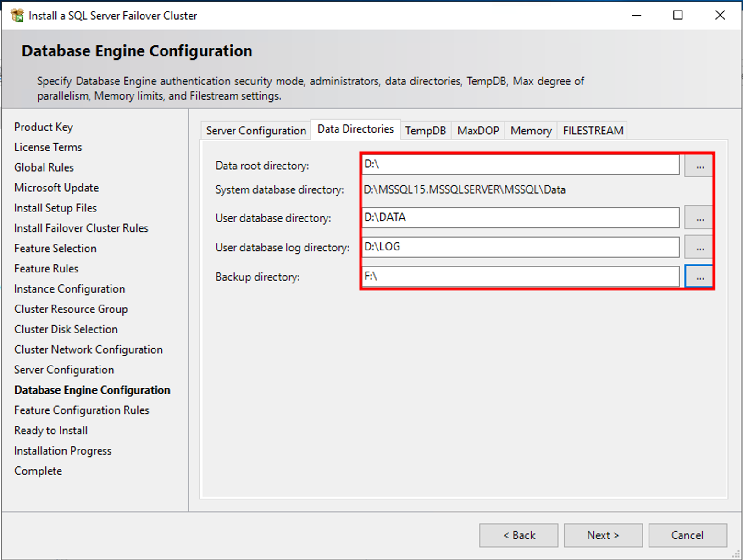
Task: Select Installation Progress step
Action: click(x=63, y=451)
